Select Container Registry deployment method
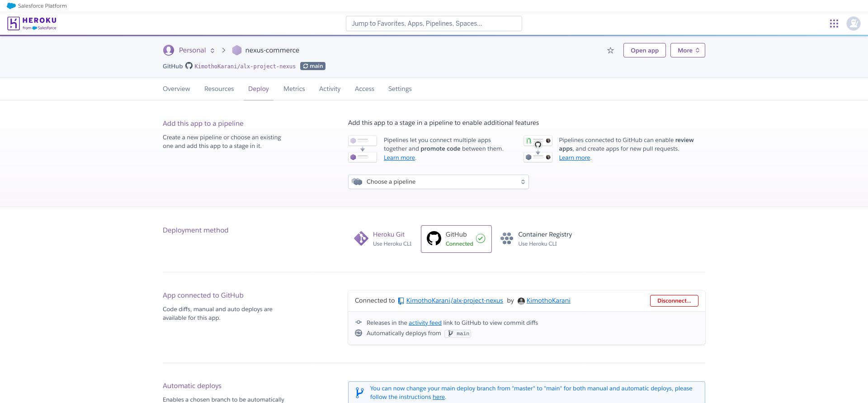The width and height of the screenshot is (868, 403). (x=536, y=239)
